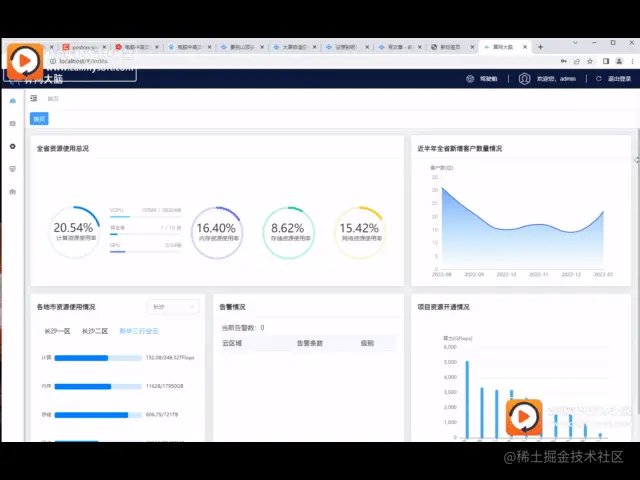Open a new browser tab with plus
The width and height of the screenshot is (640, 480).
(540, 47)
